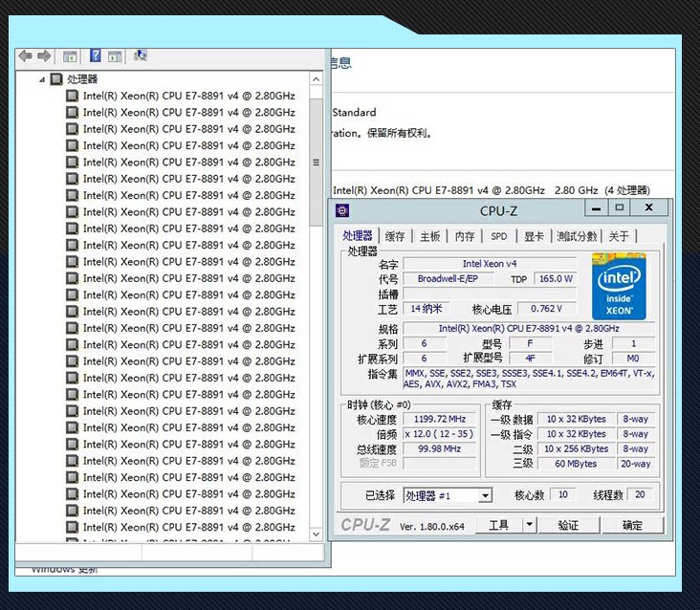Click the 倍频 value 'x 12.0 (12 - 35)'

(440, 434)
